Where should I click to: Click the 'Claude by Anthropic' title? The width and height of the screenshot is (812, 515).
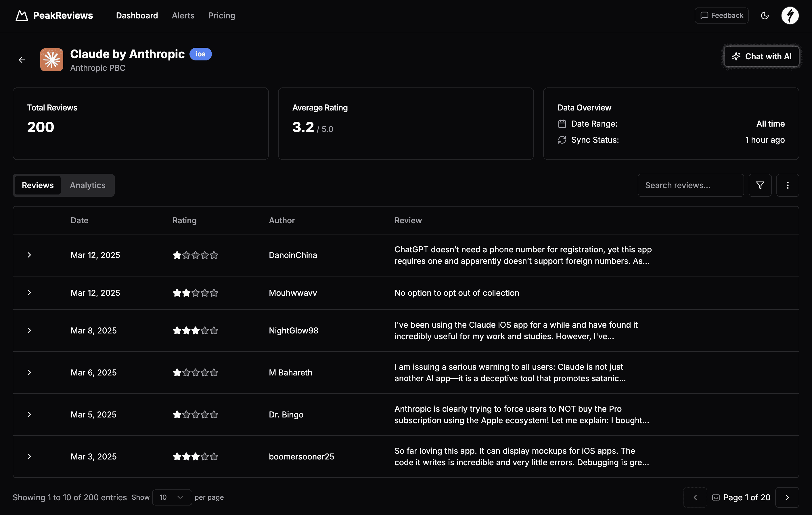tap(127, 54)
